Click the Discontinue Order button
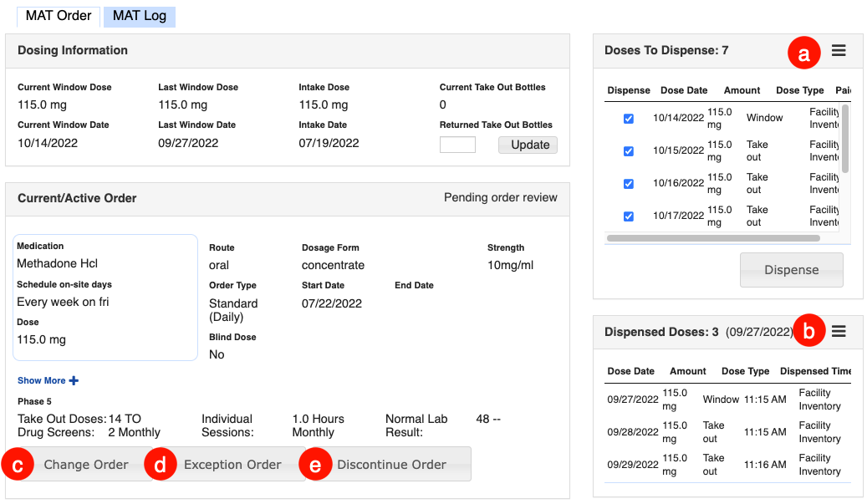This screenshot has width=867, height=504. click(x=391, y=465)
